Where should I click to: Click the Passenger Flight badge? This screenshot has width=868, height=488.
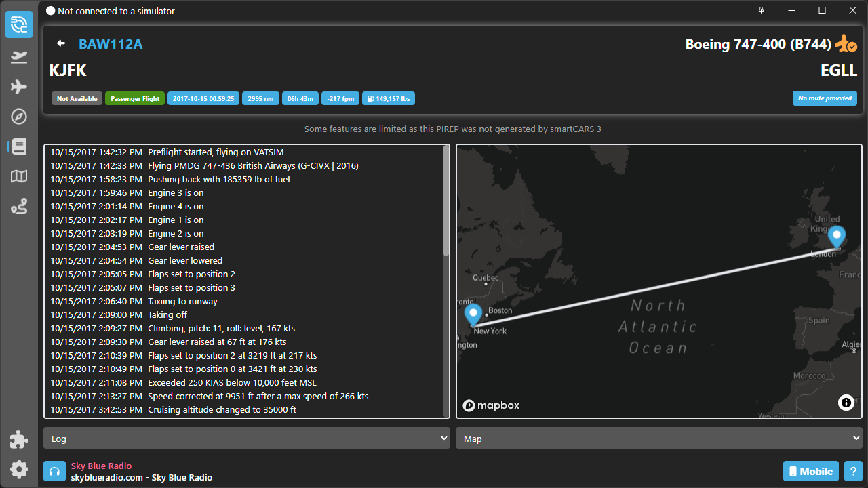point(135,98)
